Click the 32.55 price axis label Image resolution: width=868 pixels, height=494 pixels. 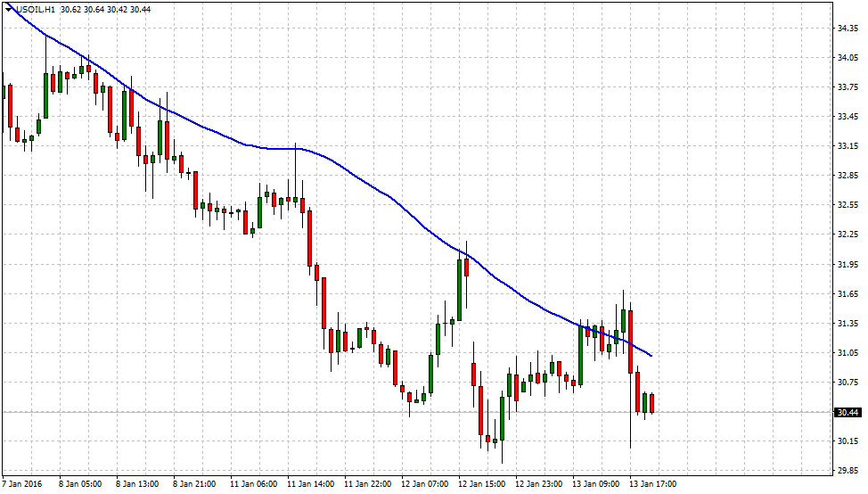(x=848, y=205)
